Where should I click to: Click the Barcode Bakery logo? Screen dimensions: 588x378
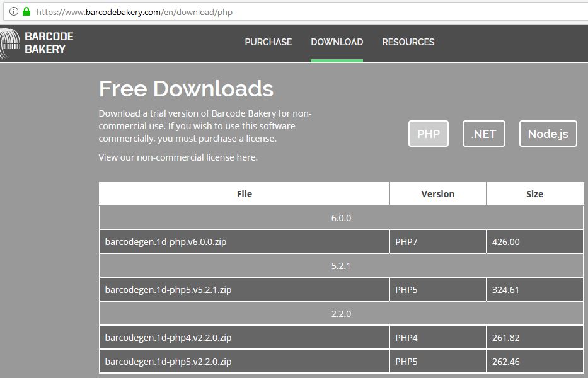(37, 43)
